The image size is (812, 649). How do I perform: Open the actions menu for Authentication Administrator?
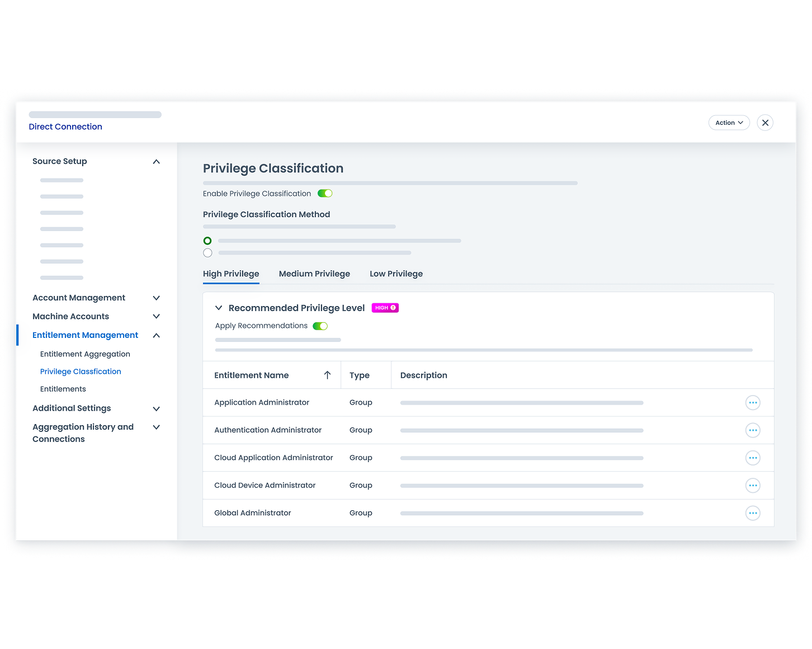pyautogui.click(x=753, y=430)
